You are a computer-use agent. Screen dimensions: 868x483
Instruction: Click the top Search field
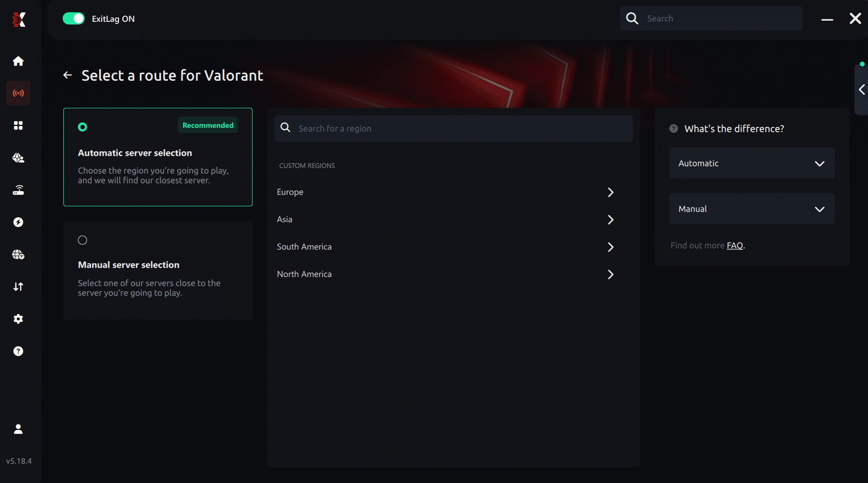[711, 18]
